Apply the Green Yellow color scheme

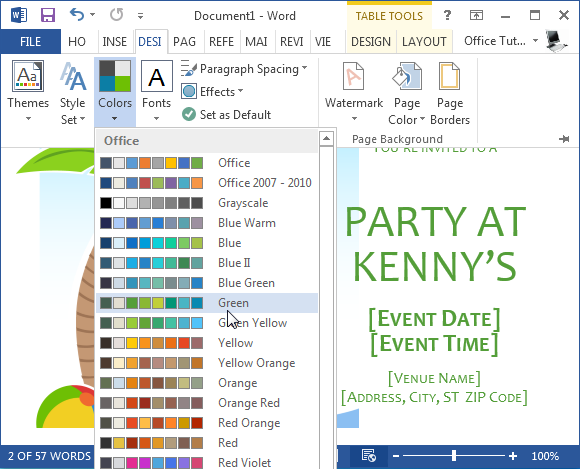click(207, 323)
